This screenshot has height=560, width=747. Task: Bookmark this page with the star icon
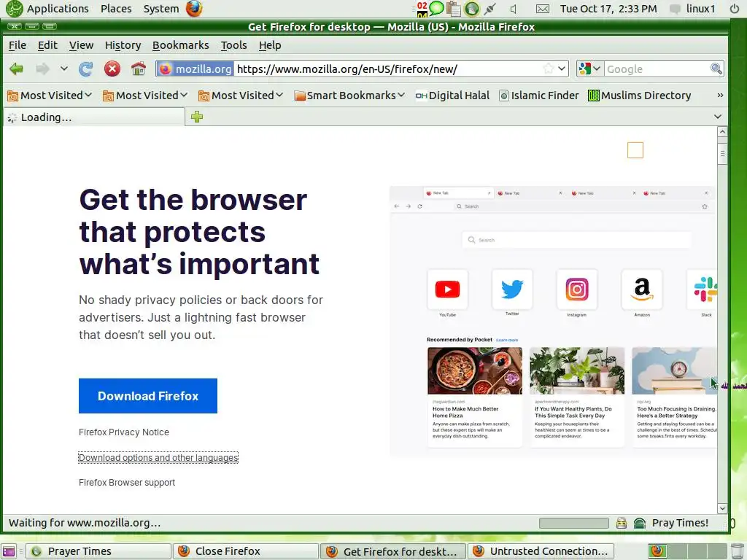(549, 69)
